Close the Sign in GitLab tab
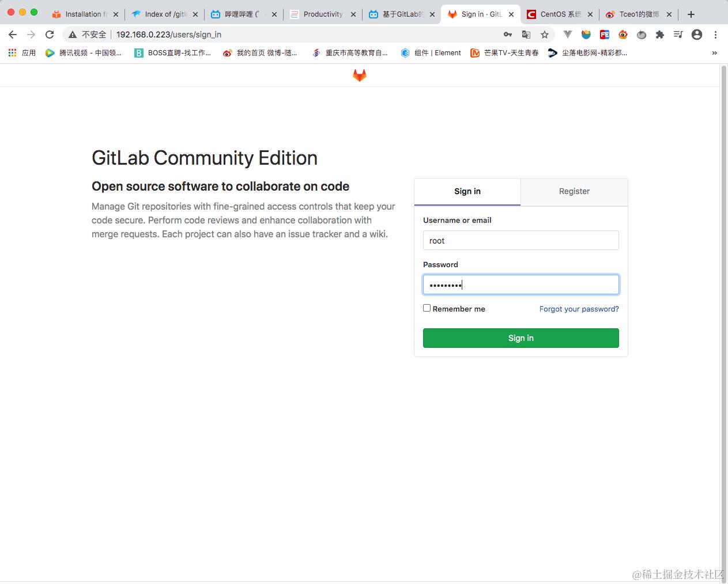The width and height of the screenshot is (728, 584). pos(511,14)
